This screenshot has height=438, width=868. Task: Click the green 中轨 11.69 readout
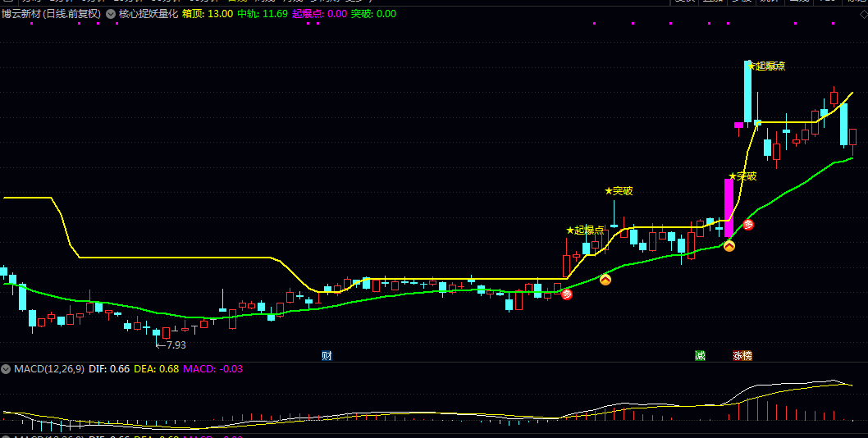pyautogui.click(x=263, y=14)
